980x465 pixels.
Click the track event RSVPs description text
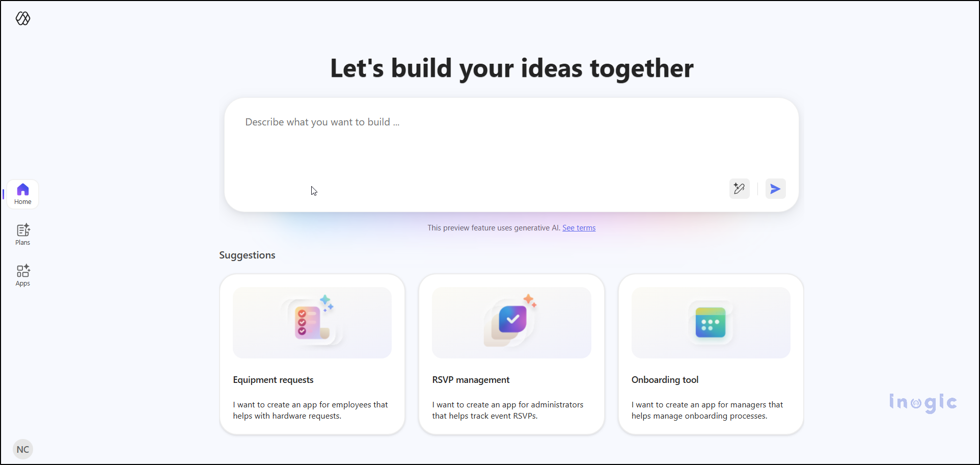point(507,410)
